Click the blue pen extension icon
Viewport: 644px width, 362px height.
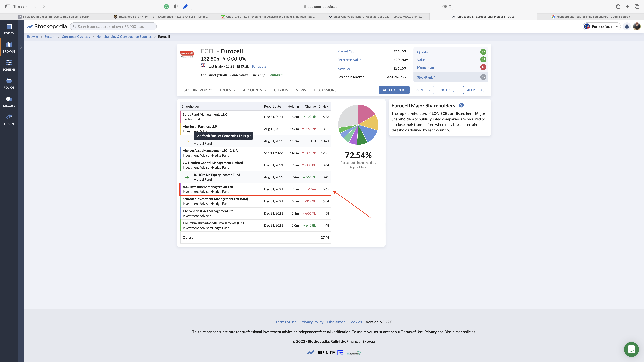point(185,7)
